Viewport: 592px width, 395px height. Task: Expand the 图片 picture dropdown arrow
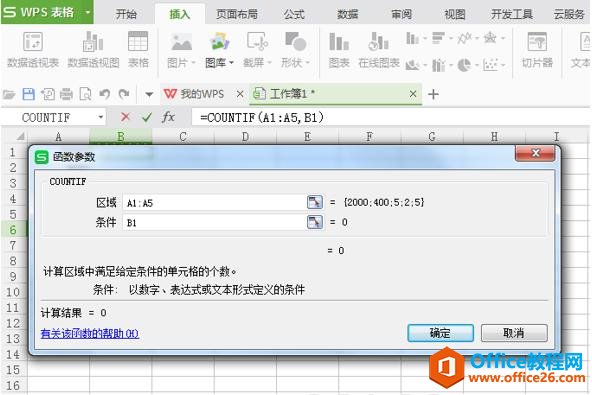pyautogui.click(x=193, y=63)
